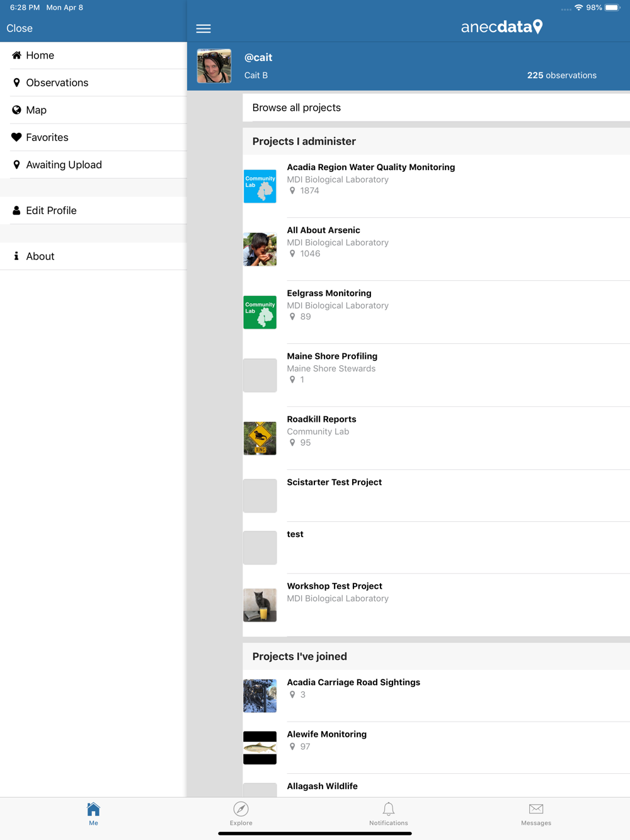
Task: Click the Edit Profile person icon
Action: (x=16, y=210)
